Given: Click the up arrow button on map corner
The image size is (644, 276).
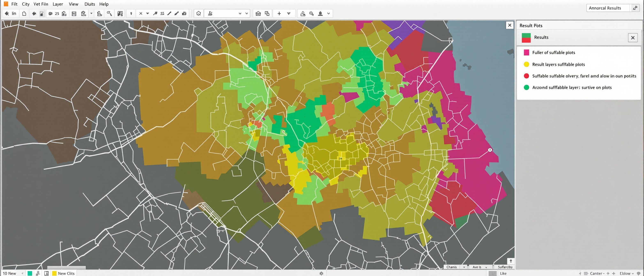Looking at the screenshot, I should click(511, 261).
